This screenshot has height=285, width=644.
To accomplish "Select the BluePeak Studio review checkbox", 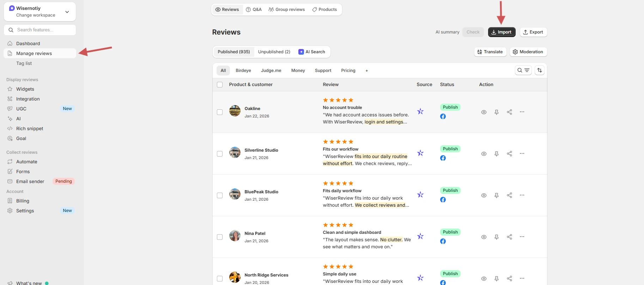I will pyautogui.click(x=220, y=195).
